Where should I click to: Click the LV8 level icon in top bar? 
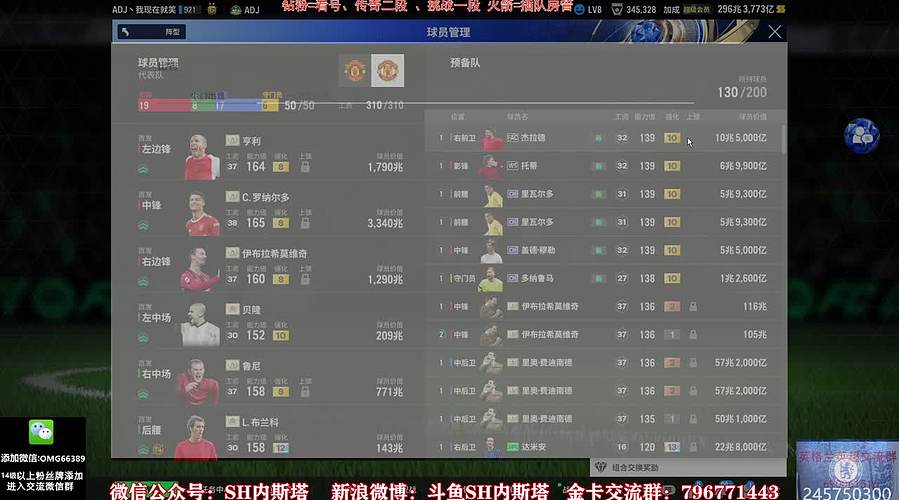tap(580, 9)
